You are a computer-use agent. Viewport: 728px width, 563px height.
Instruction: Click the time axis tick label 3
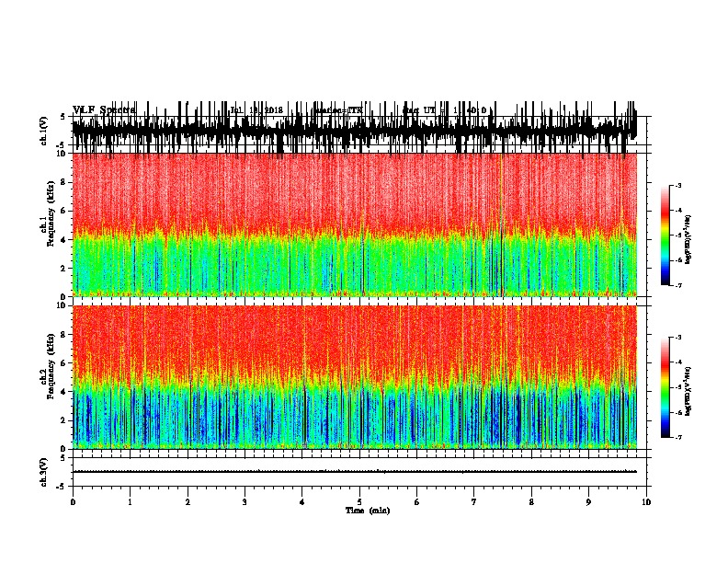[x=245, y=502]
